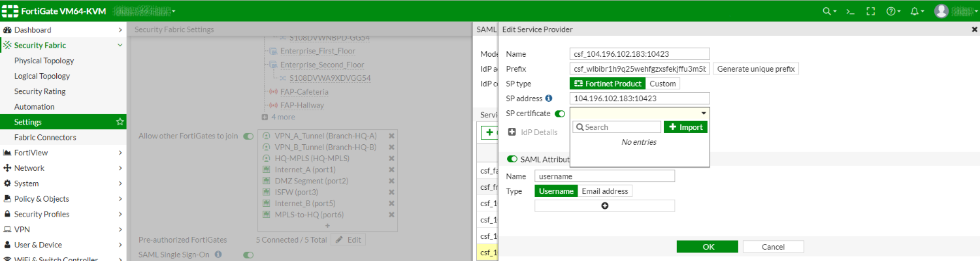Click Generate unique prefix button
The image size is (980, 261).
(x=755, y=69)
